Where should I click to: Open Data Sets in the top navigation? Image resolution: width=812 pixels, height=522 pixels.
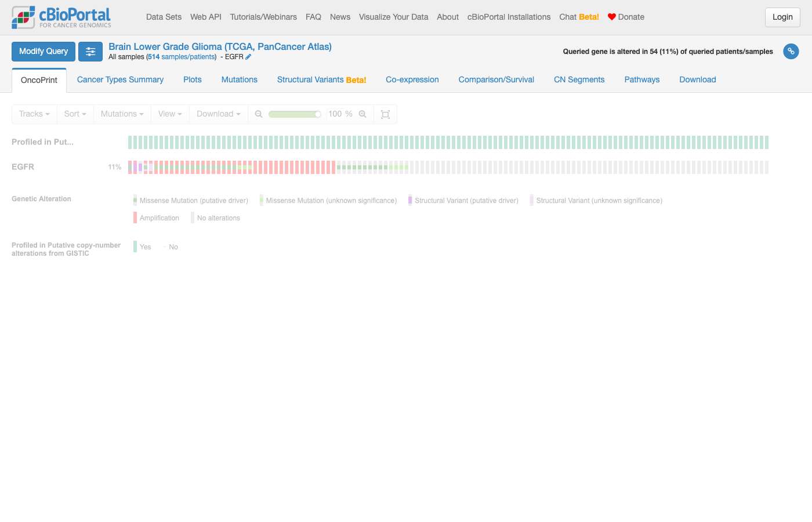click(x=164, y=17)
